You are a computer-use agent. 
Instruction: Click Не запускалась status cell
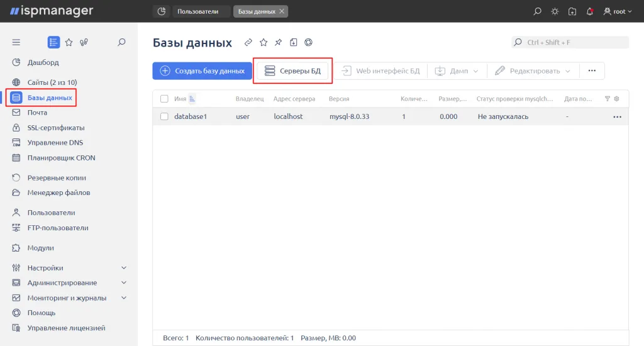[x=503, y=116]
